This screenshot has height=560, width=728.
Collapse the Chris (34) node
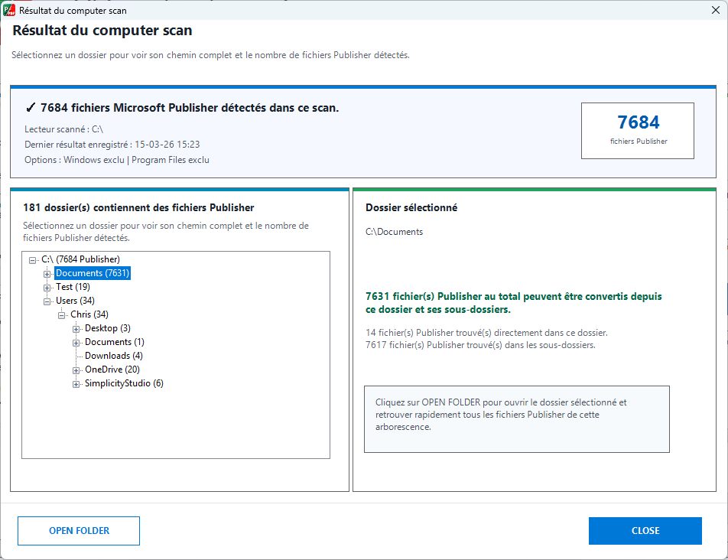61,315
